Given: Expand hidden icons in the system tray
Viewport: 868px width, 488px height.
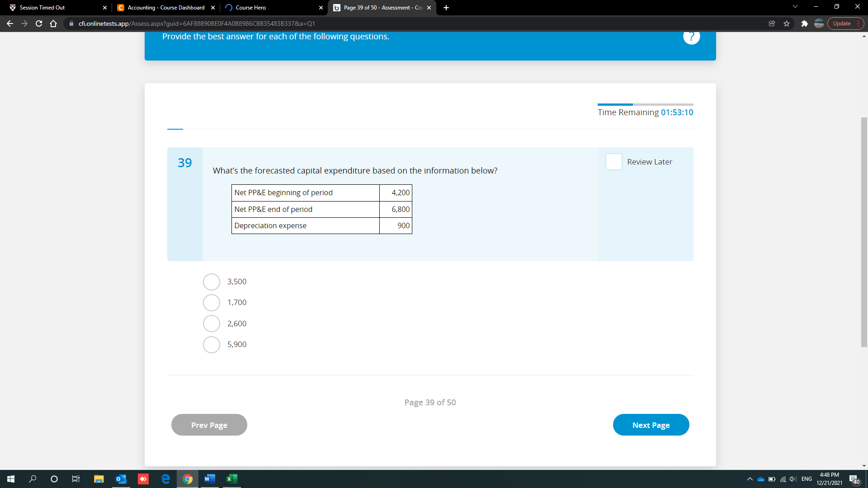Looking at the screenshot, I should point(749,479).
